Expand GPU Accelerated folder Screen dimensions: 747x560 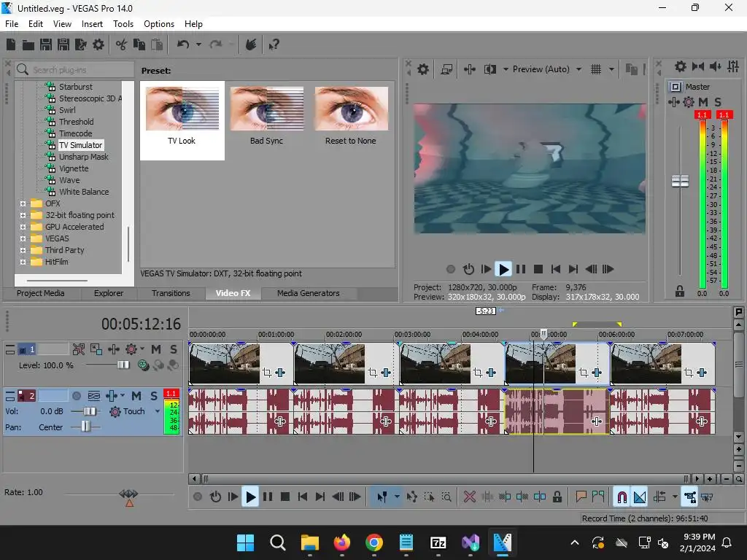pyautogui.click(x=23, y=227)
